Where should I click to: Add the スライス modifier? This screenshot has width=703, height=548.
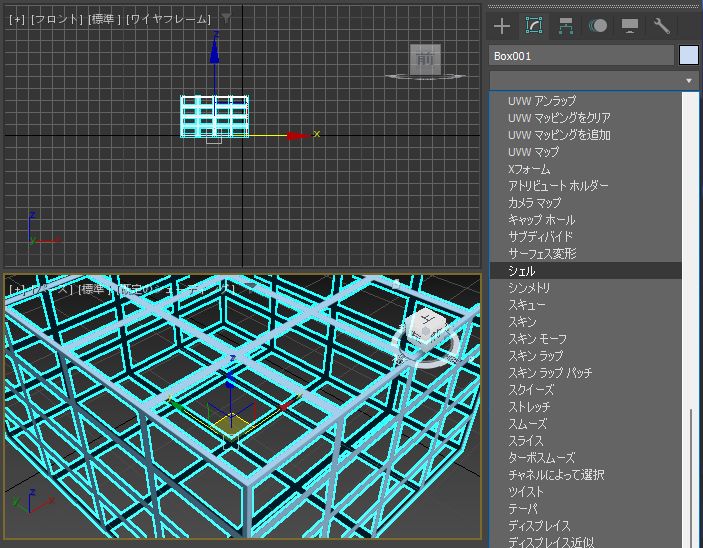tap(525, 441)
